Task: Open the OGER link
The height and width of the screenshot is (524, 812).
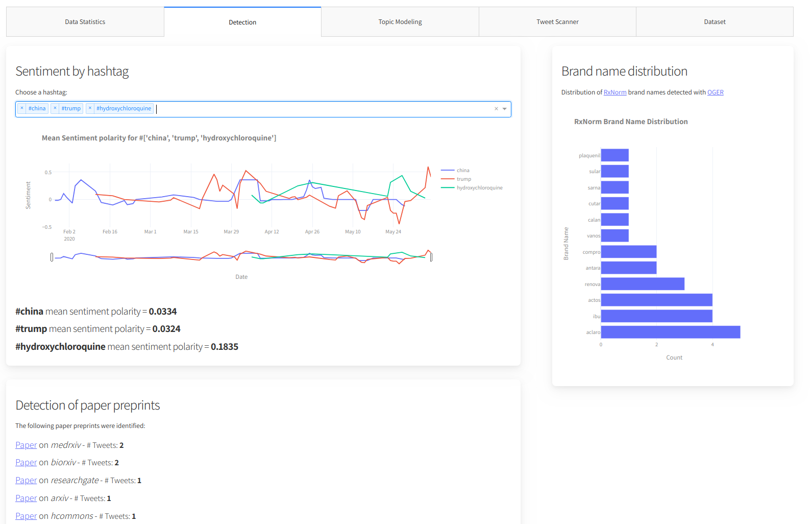Action: [715, 92]
